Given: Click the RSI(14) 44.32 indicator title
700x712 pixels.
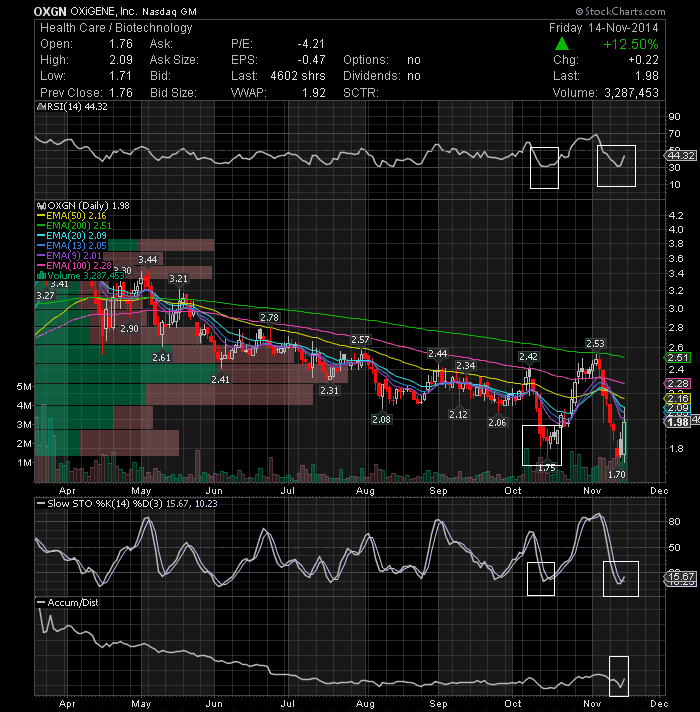Looking at the screenshot, I should [73, 107].
